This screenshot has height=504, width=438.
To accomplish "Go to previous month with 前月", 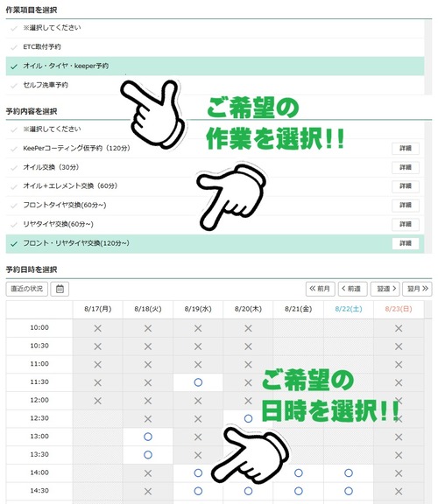I will [x=321, y=289].
